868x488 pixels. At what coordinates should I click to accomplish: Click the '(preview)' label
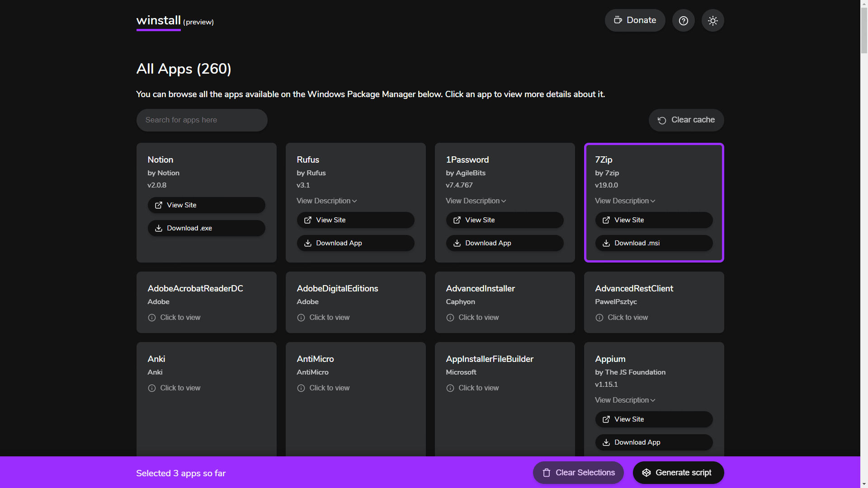click(198, 22)
